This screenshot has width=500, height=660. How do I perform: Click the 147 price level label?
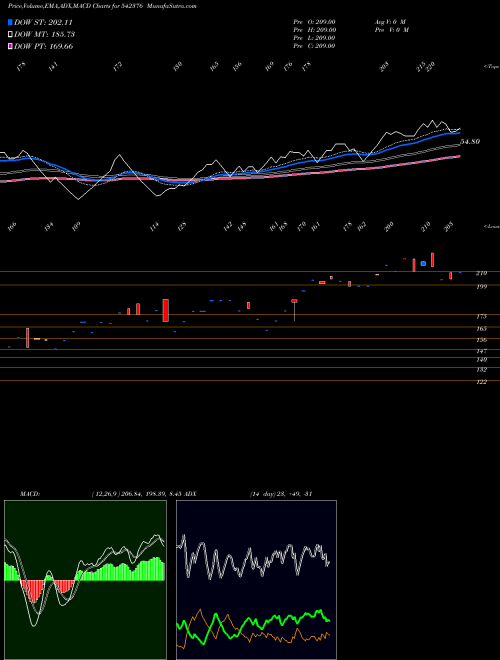[x=481, y=351]
